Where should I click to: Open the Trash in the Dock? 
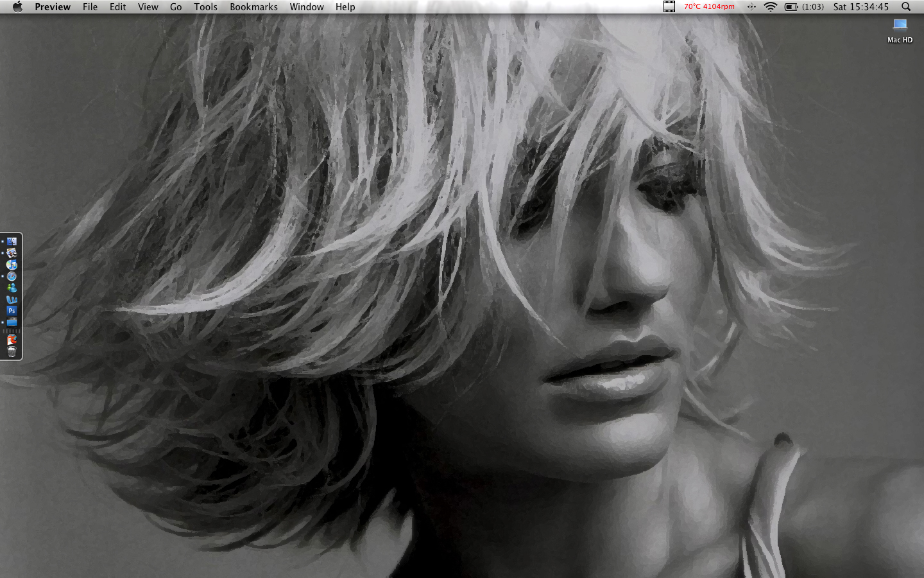[12, 351]
